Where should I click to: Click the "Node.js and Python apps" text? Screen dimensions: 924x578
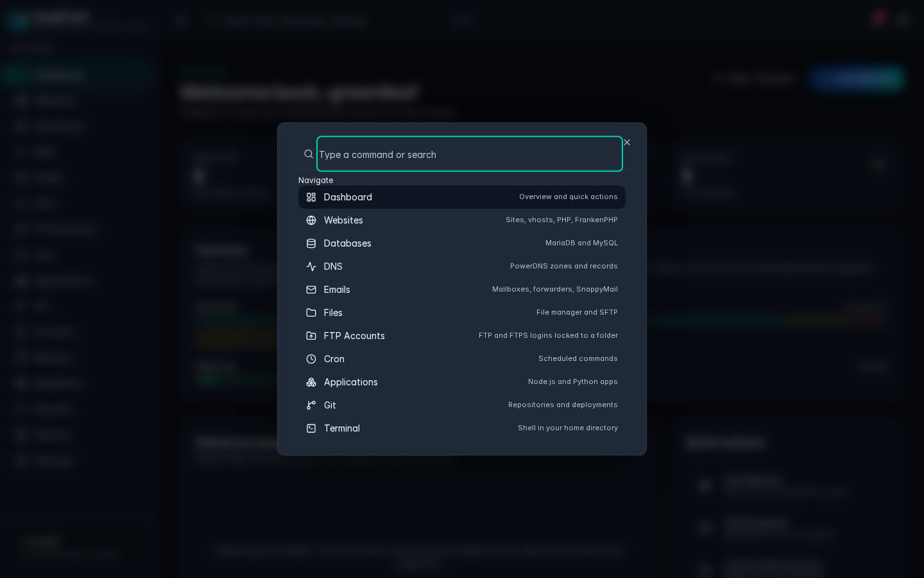(573, 382)
